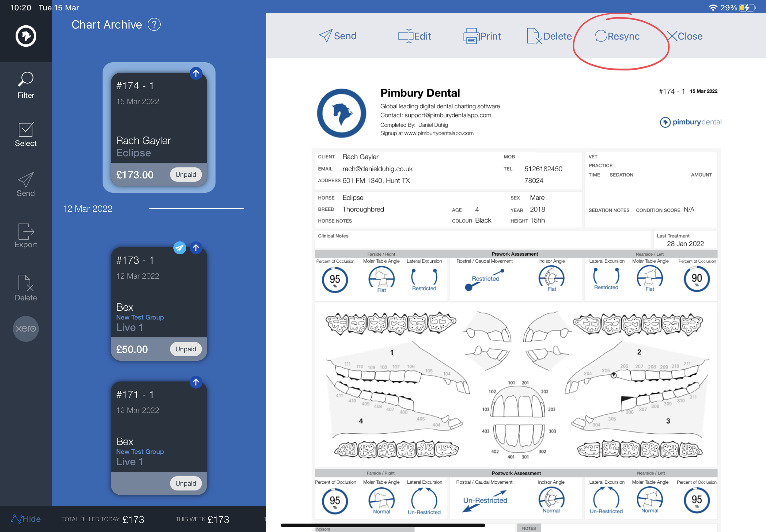Open the Chart Archive help question mark
This screenshot has height=532, width=766.
pyautogui.click(x=154, y=25)
